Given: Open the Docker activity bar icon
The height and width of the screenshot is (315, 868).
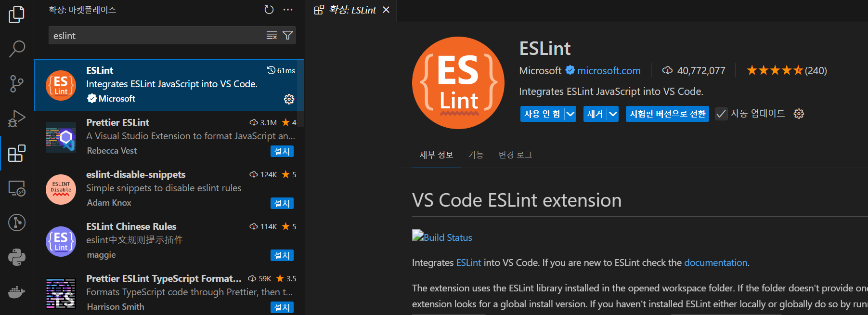Looking at the screenshot, I should pyautogui.click(x=17, y=292).
